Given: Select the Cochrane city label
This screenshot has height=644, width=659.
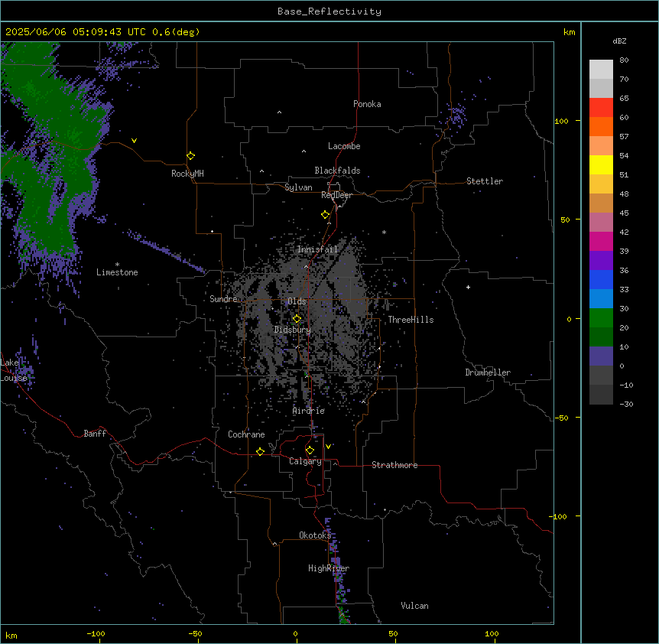Looking at the screenshot, I should coord(246,434).
